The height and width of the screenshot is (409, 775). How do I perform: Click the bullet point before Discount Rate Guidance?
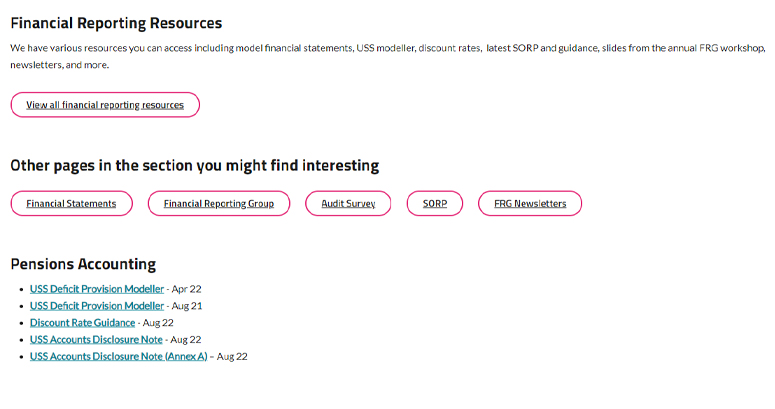(x=21, y=324)
